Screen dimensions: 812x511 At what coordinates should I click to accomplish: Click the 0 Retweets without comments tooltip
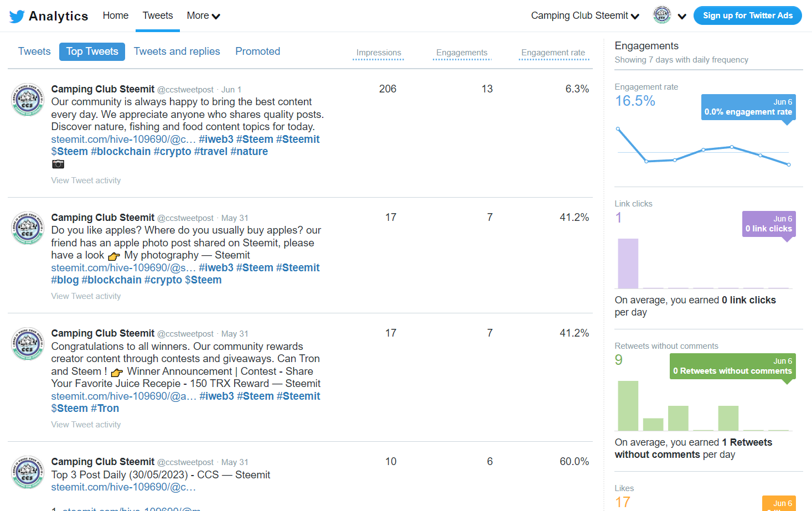tap(733, 366)
